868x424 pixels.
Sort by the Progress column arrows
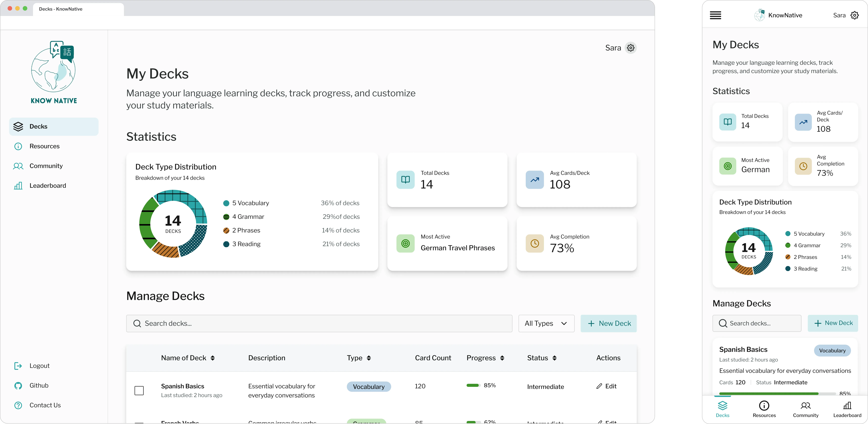coord(502,358)
